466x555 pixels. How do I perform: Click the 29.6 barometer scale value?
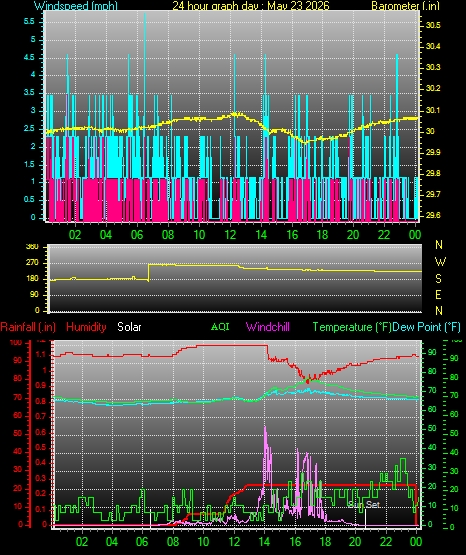point(433,215)
